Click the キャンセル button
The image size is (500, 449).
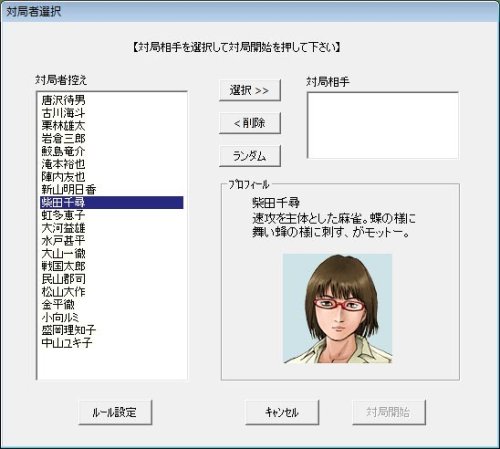pyautogui.click(x=282, y=412)
